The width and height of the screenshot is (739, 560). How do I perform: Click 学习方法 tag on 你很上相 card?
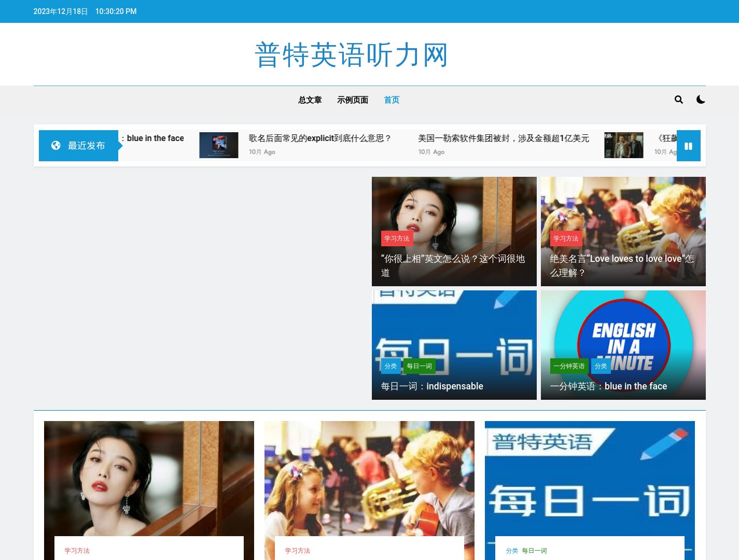pyautogui.click(x=397, y=239)
